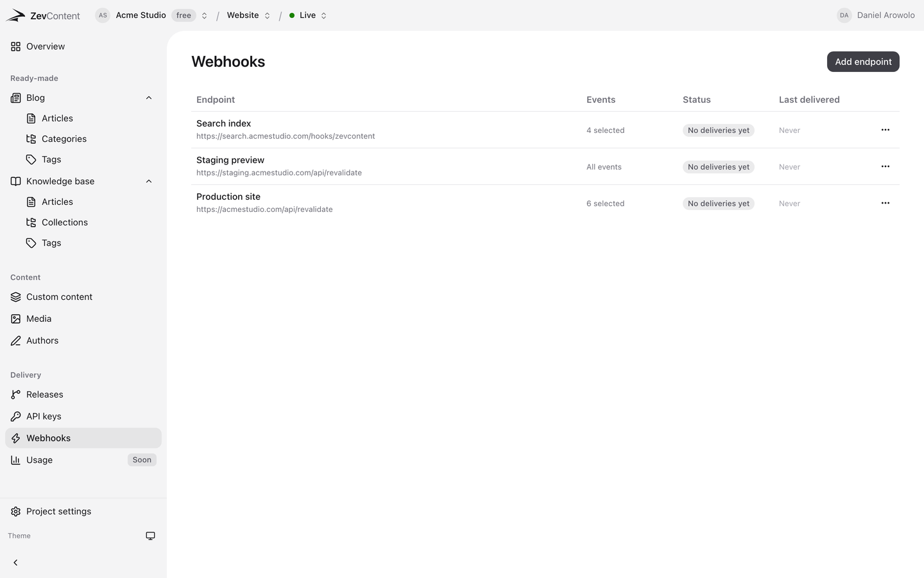Click the Endpoint column header

pos(216,100)
